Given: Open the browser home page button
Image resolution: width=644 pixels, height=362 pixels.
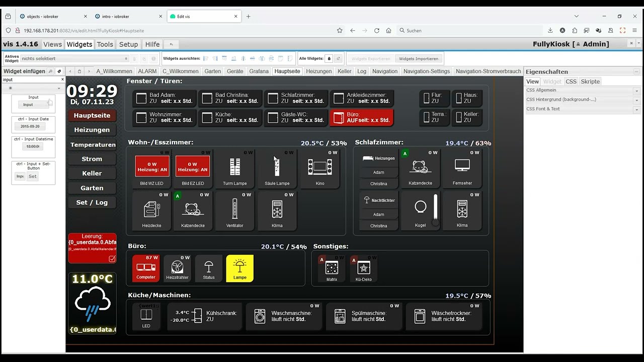Looking at the screenshot, I should tap(388, 31).
